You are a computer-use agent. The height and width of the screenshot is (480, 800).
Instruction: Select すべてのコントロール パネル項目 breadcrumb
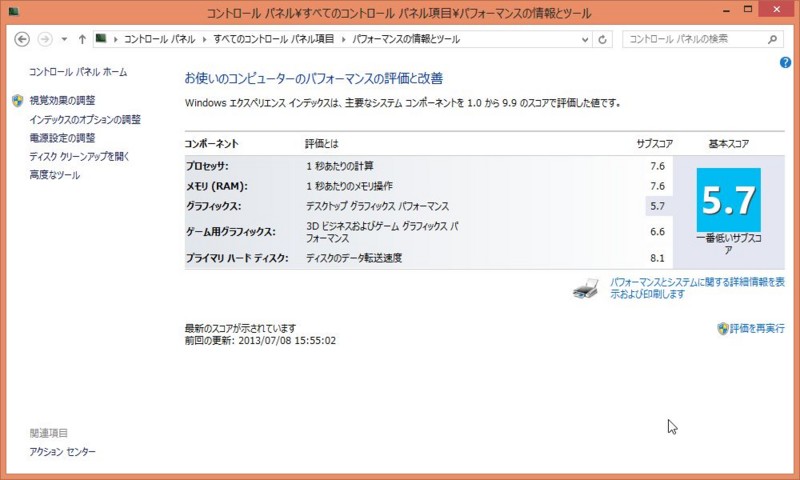coord(274,39)
